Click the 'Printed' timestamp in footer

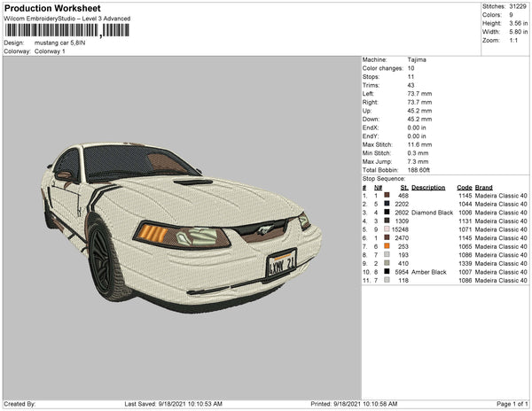point(354,404)
